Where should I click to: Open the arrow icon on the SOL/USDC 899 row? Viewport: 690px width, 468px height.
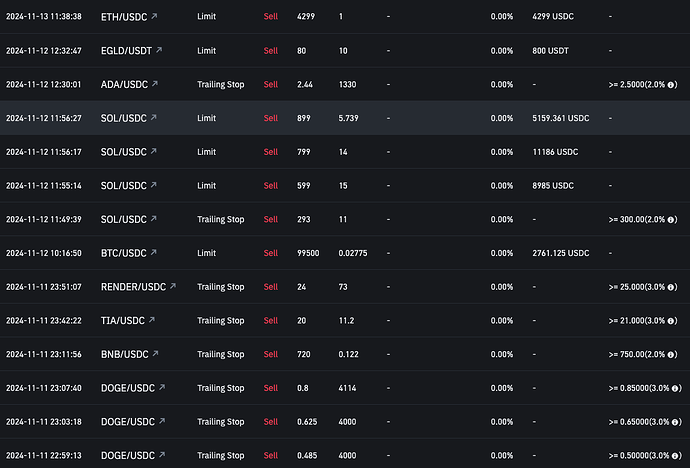(x=153, y=117)
